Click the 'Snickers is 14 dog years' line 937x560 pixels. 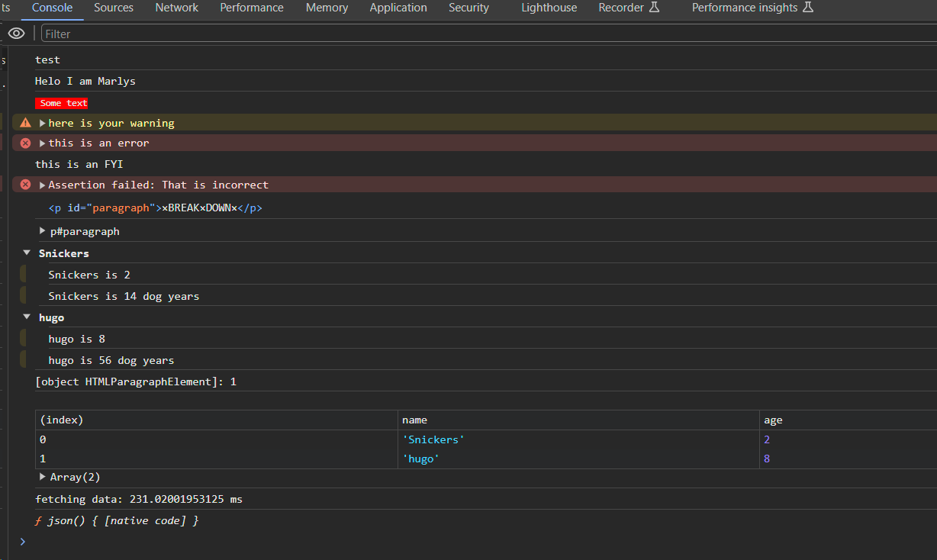pos(124,296)
